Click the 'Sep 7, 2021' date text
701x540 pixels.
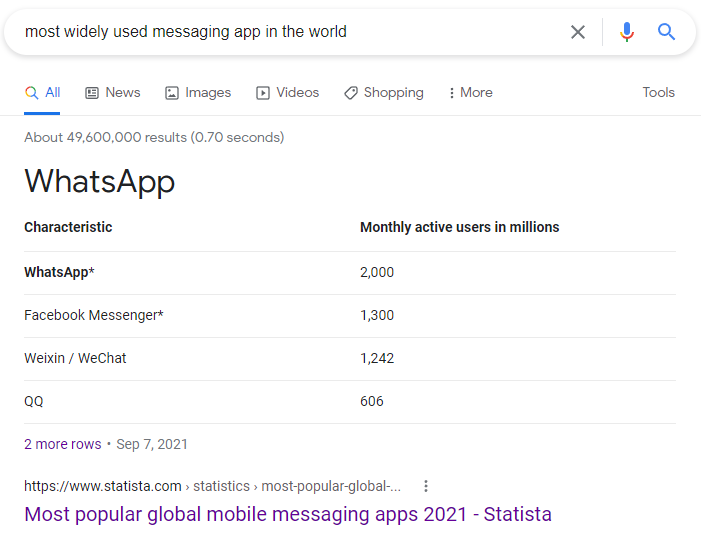[x=152, y=444]
